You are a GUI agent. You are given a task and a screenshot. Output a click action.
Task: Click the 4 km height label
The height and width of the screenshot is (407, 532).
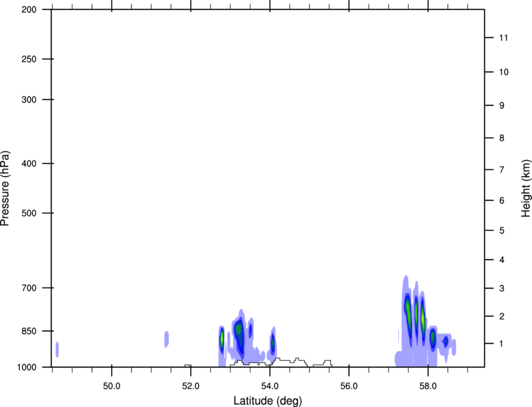pyautogui.click(x=502, y=260)
